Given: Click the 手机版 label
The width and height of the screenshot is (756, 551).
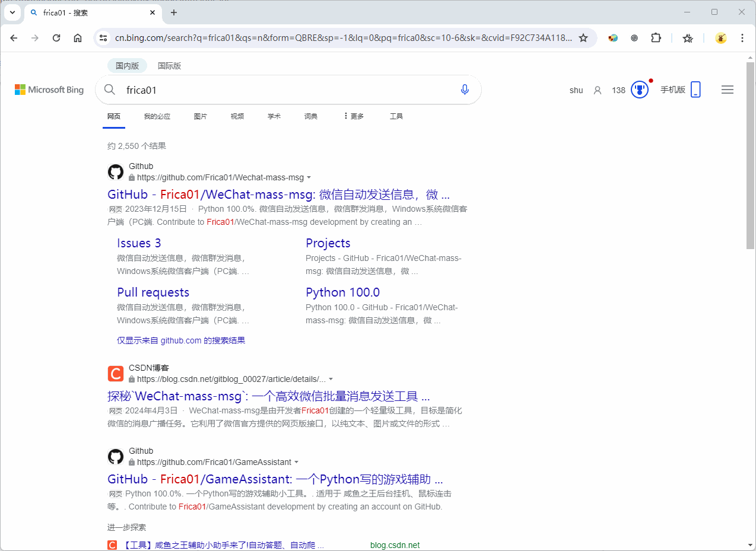Looking at the screenshot, I should click(673, 90).
